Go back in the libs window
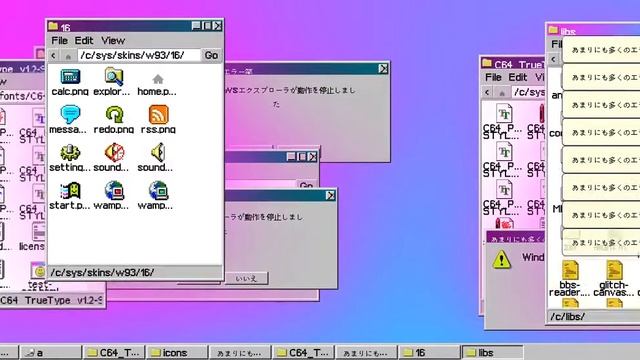The width and height of the screenshot is (640, 360). pyautogui.click(x=553, y=59)
